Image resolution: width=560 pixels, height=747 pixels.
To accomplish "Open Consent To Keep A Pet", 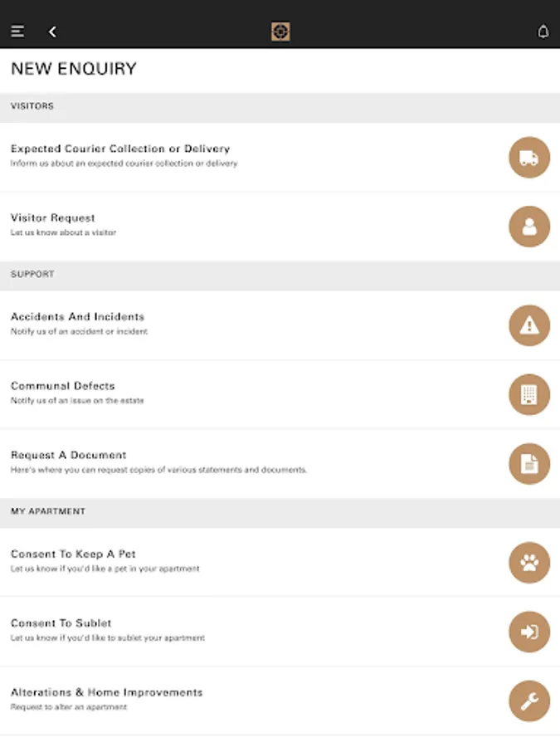I will tap(73, 554).
